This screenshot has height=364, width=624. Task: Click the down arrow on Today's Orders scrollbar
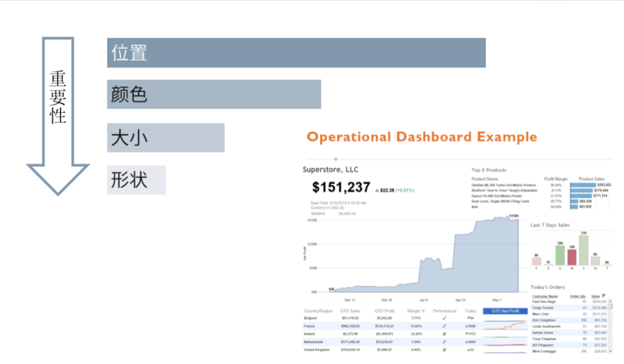click(610, 351)
